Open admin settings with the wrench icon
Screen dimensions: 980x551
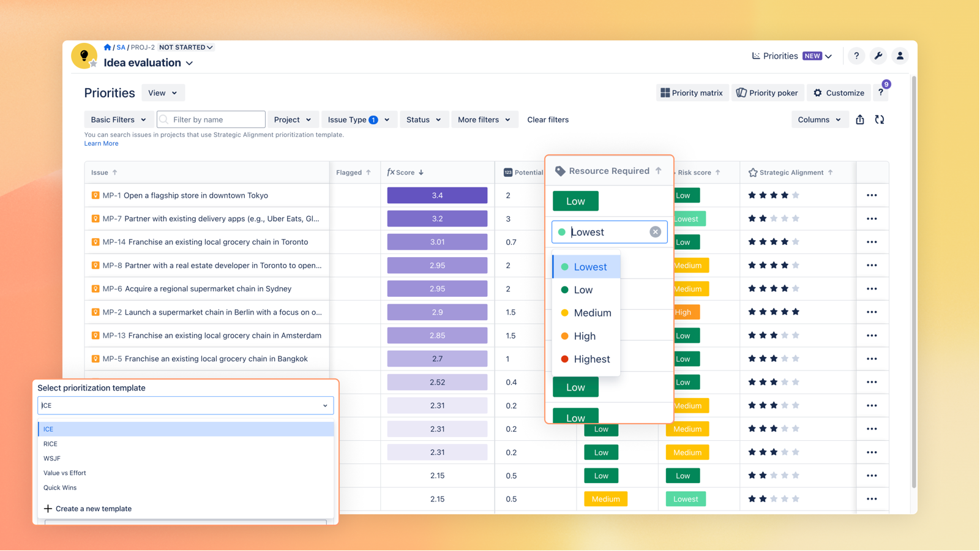point(878,56)
